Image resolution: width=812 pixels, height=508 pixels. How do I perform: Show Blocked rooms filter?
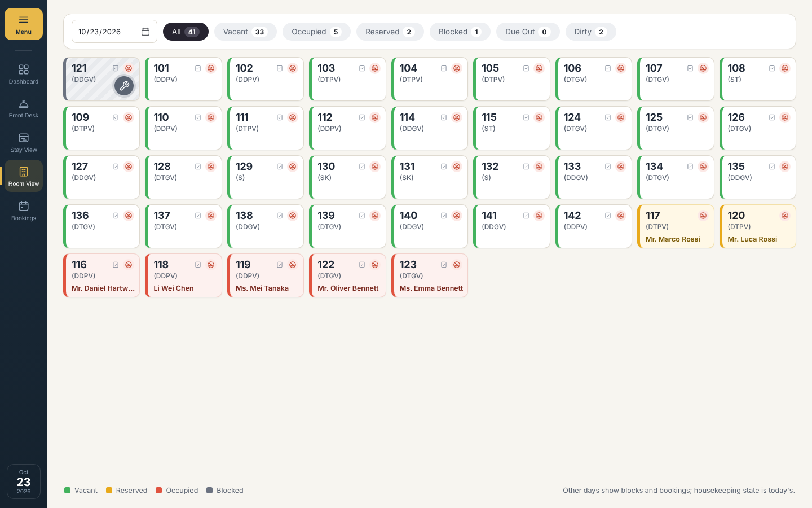point(460,32)
